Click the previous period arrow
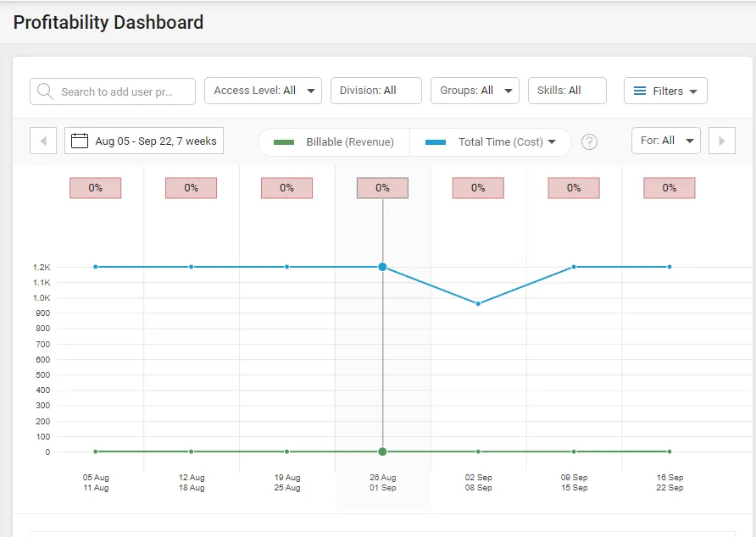The width and height of the screenshot is (756, 537). tap(42, 141)
